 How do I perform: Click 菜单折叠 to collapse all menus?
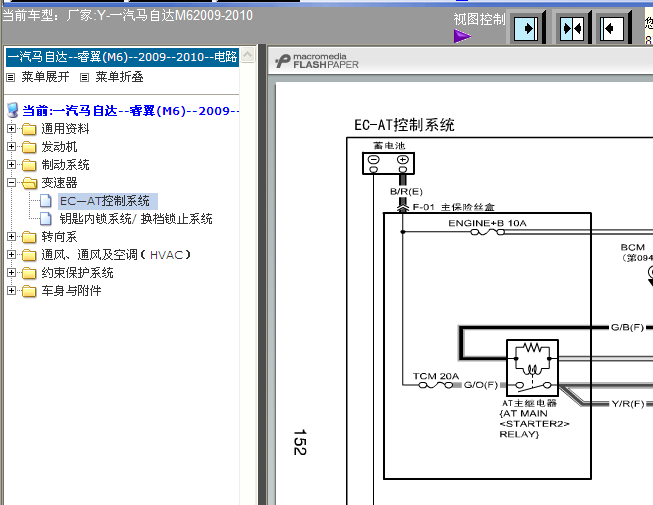pyautogui.click(x=120, y=77)
